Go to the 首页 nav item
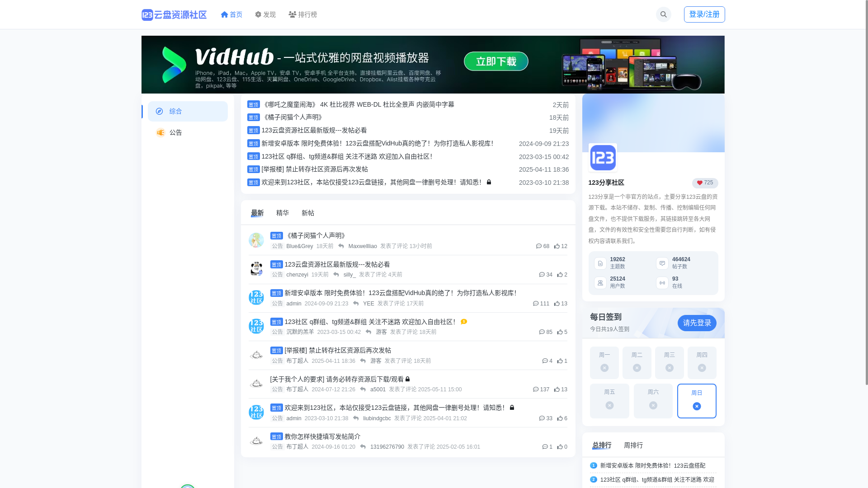This screenshot has width=868, height=488. 231,14
